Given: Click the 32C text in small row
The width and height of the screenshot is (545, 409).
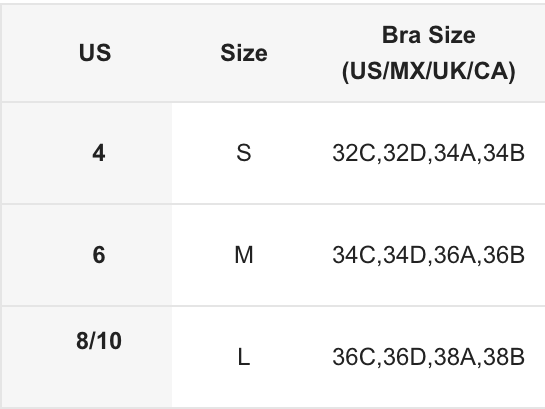Looking at the screenshot, I should pyautogui.click(x=354, y=153).
